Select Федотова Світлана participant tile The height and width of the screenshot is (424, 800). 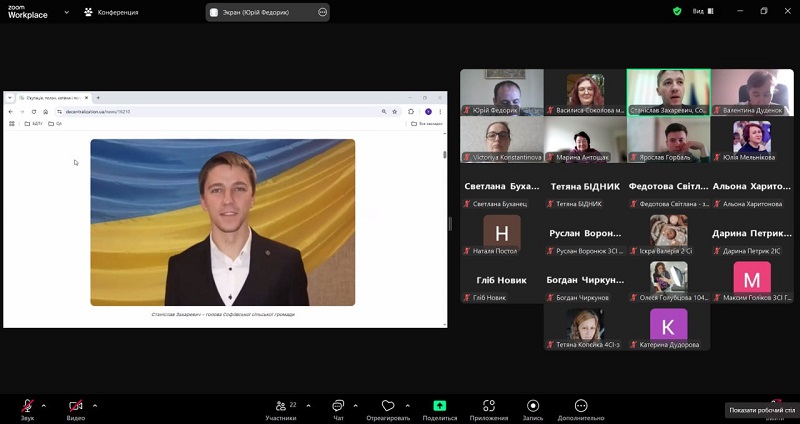(669, 187)
